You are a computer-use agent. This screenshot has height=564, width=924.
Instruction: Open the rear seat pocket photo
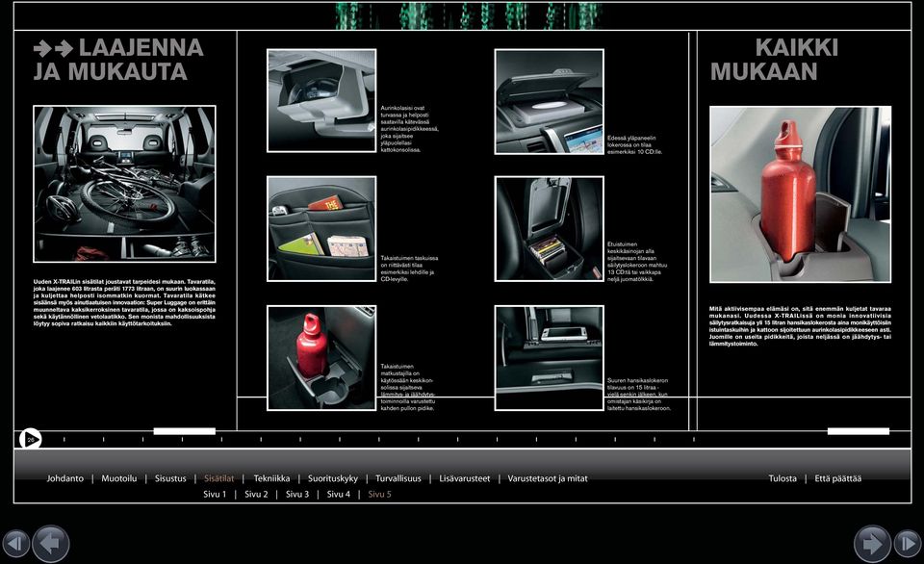coord(321,229)
